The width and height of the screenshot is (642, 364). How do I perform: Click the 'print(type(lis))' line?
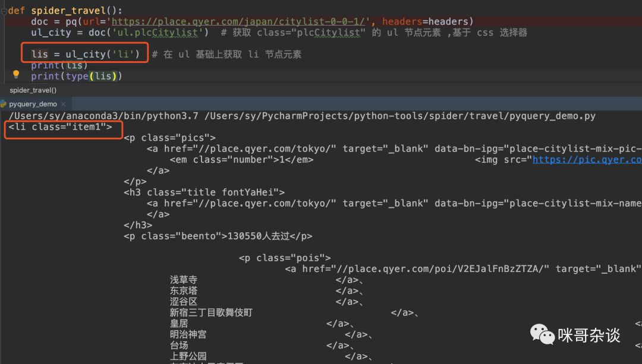click(77, 76)
